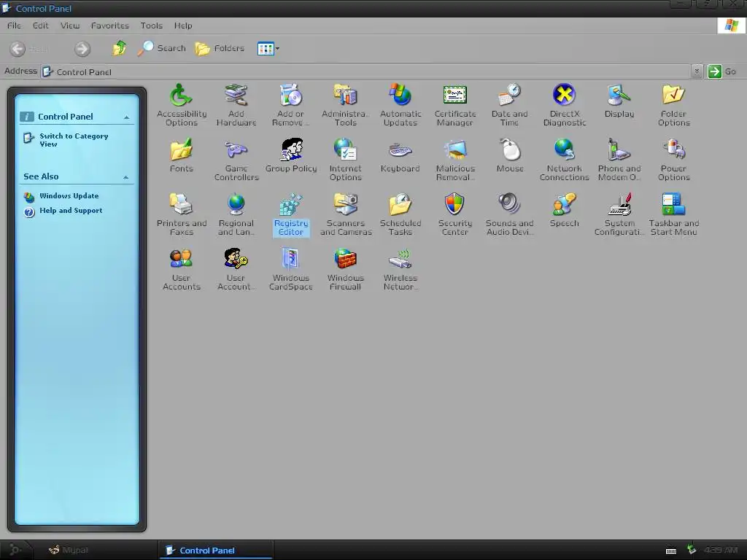Open Scanners and Cameras
747x560 pixels.
[x=345, y=214]
